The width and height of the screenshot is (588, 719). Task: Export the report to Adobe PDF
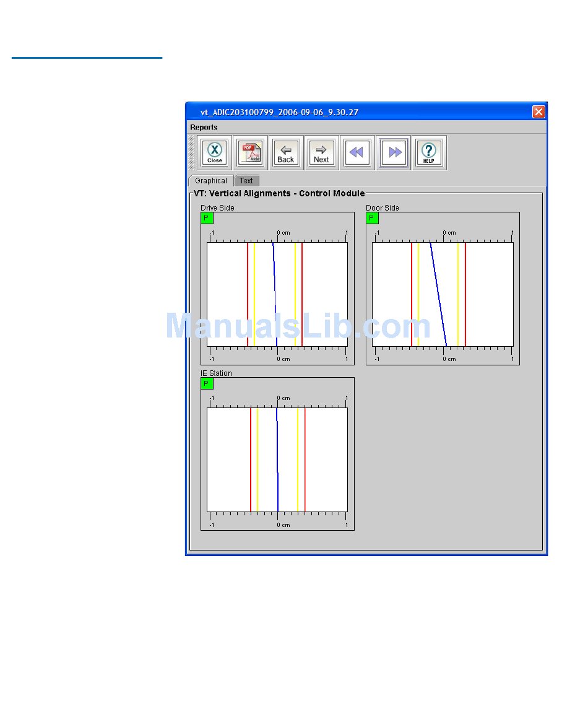click(251, 153)
